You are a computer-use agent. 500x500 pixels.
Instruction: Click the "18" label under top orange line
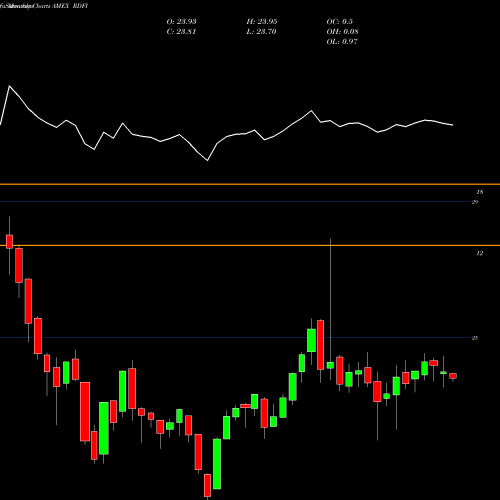click(480, 192)
